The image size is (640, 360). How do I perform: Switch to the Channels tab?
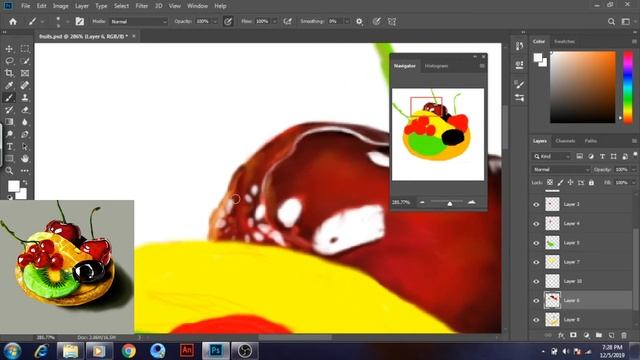coord(565,141)
